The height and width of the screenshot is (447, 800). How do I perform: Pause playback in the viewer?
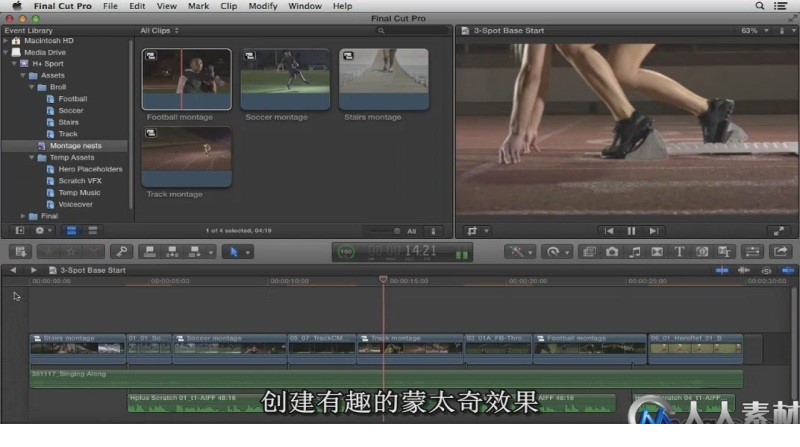tap(631, 231)
